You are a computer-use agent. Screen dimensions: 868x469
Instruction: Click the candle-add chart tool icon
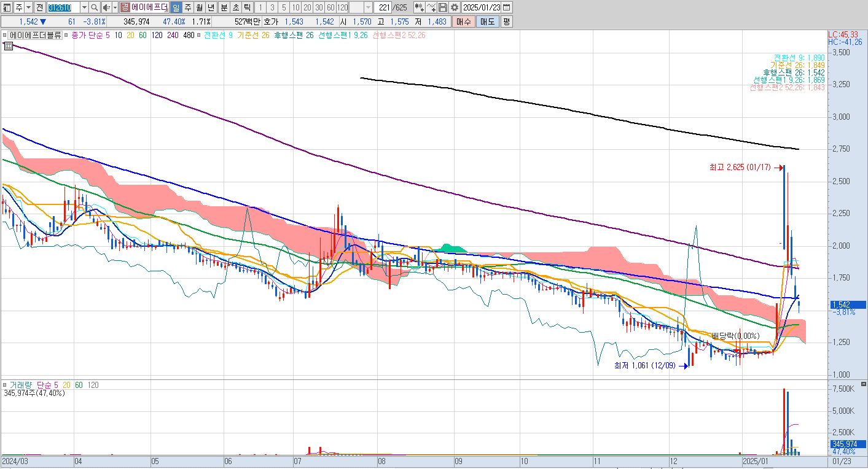tap(419, 7)
